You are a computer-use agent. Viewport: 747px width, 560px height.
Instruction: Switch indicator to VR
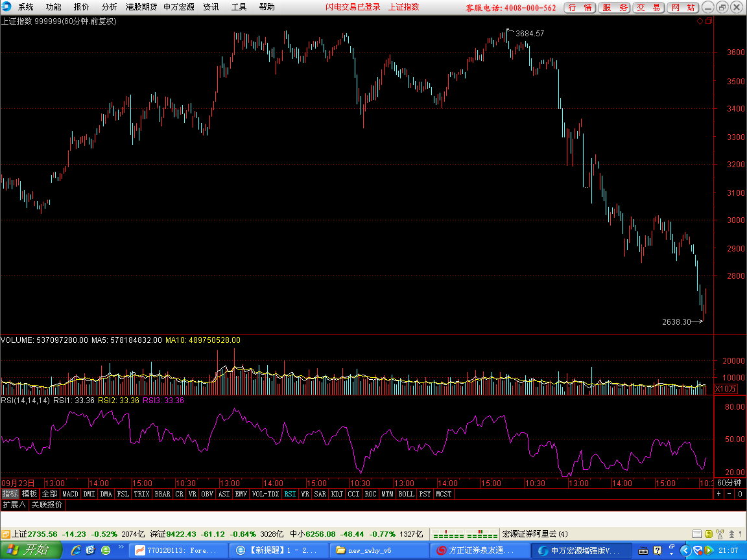(193, 494)
